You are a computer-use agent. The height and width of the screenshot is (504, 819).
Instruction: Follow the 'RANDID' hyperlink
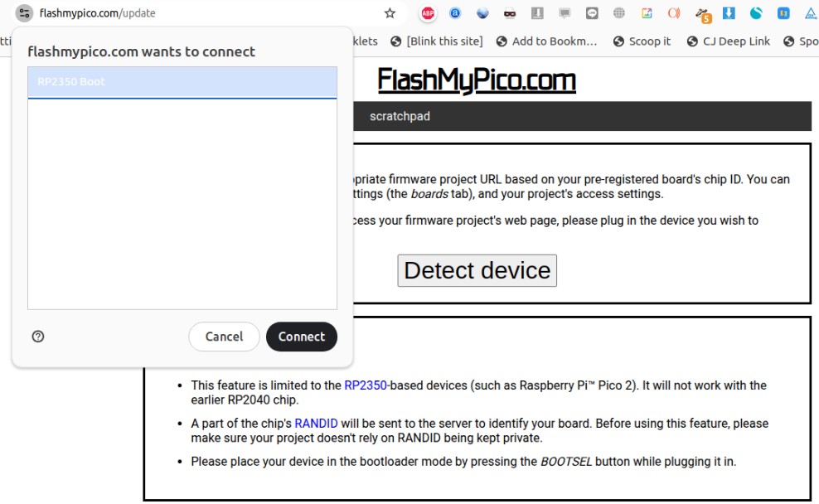[x=316, y=424]
